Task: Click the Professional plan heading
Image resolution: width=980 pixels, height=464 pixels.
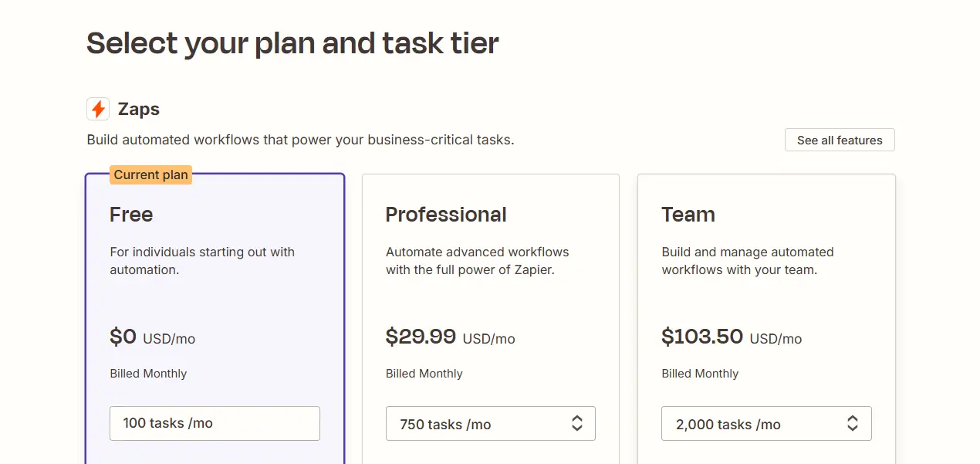Action: [446, 215]
